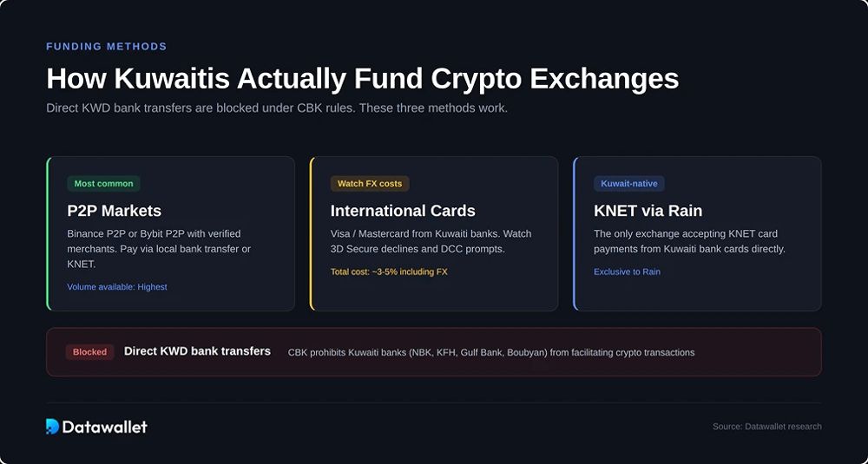Click the Datawallet brand name text
Viewport: 868px width, 464px height.
tap(105, 427)
